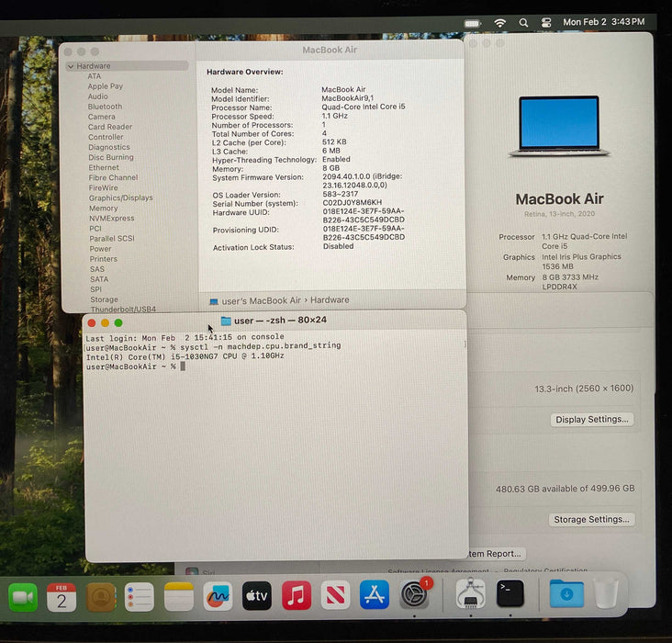Select Parallel SCSI in the sidebar

coord(112,239)
